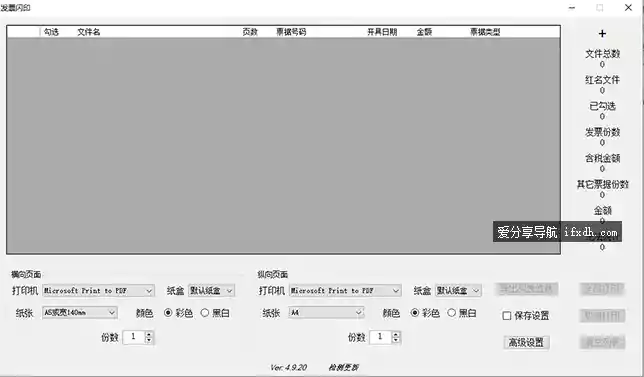Click the 已勾选 selected count label

(603, 106)
